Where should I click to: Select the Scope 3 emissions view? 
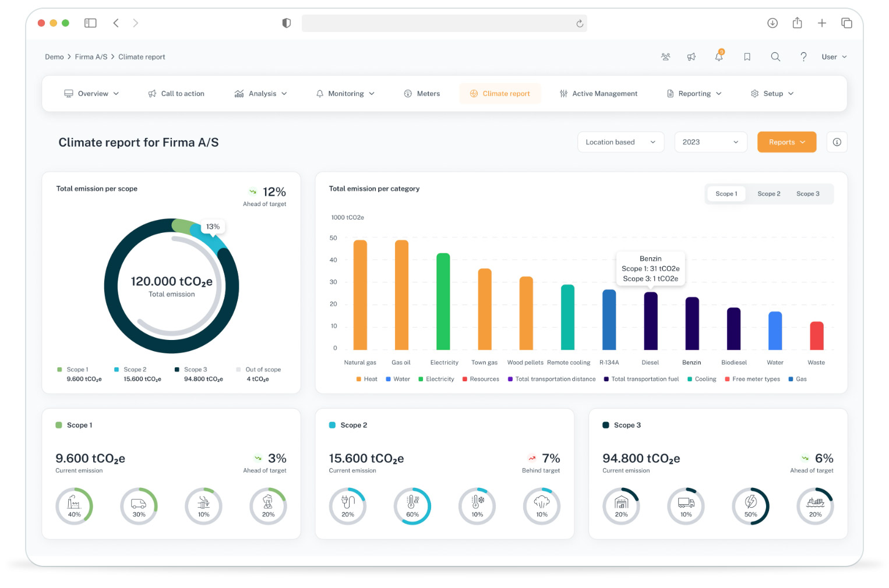click(x=808, y=193)
